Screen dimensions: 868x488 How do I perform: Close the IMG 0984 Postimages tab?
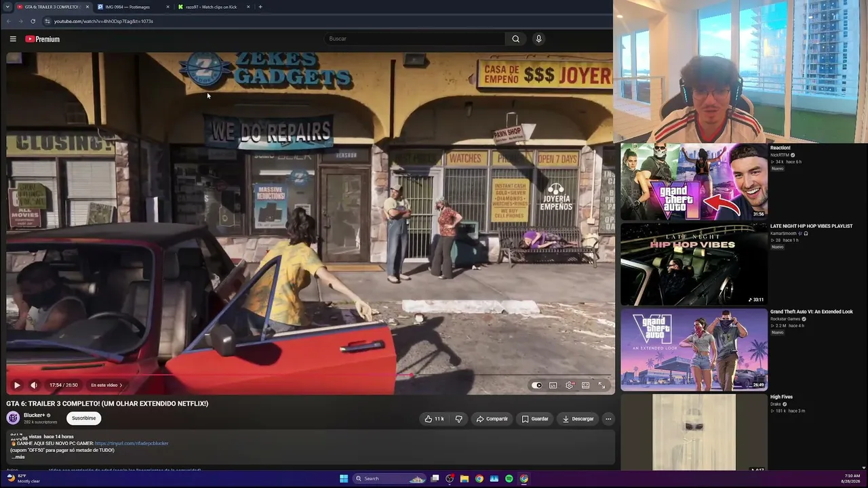pyautogui.click(x=167, y=7)
